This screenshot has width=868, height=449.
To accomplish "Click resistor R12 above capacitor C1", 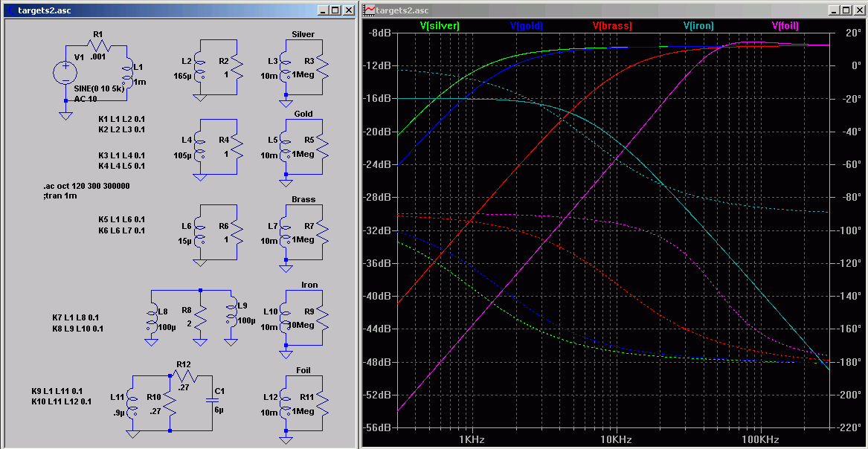I will (184, 375).
